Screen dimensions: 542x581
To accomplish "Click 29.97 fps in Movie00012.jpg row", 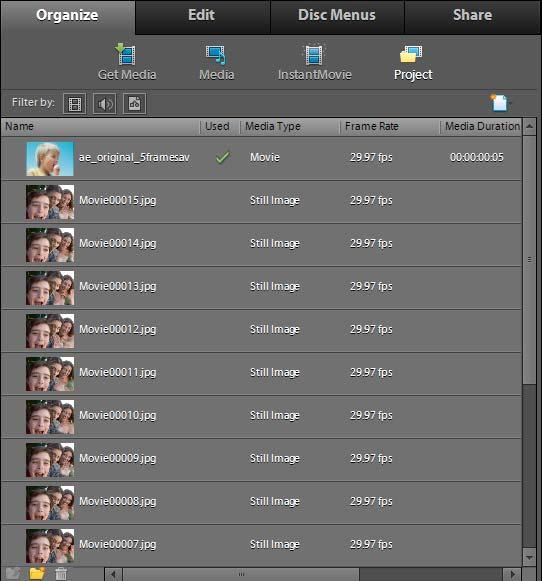I will pos(371,329).
